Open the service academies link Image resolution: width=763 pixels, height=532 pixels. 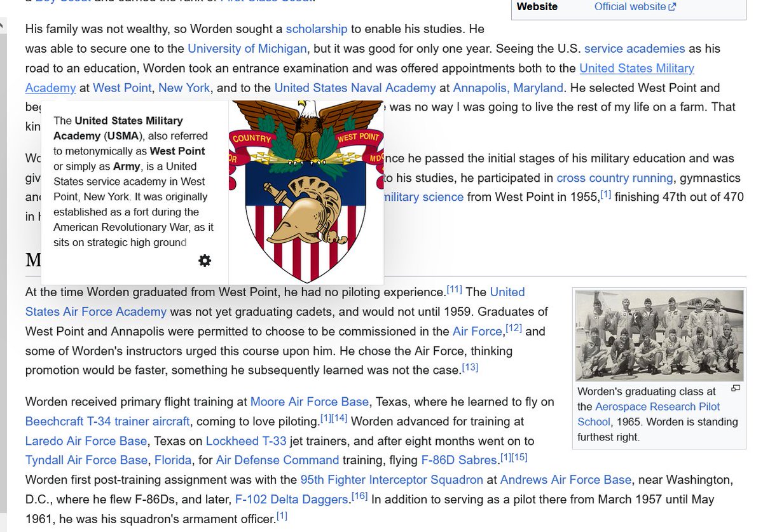[635, 48]
